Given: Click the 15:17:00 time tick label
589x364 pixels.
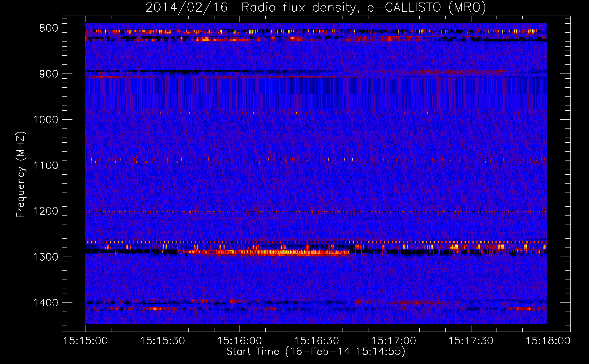Looking at the screenshot, I should click(x=394, y=341).
